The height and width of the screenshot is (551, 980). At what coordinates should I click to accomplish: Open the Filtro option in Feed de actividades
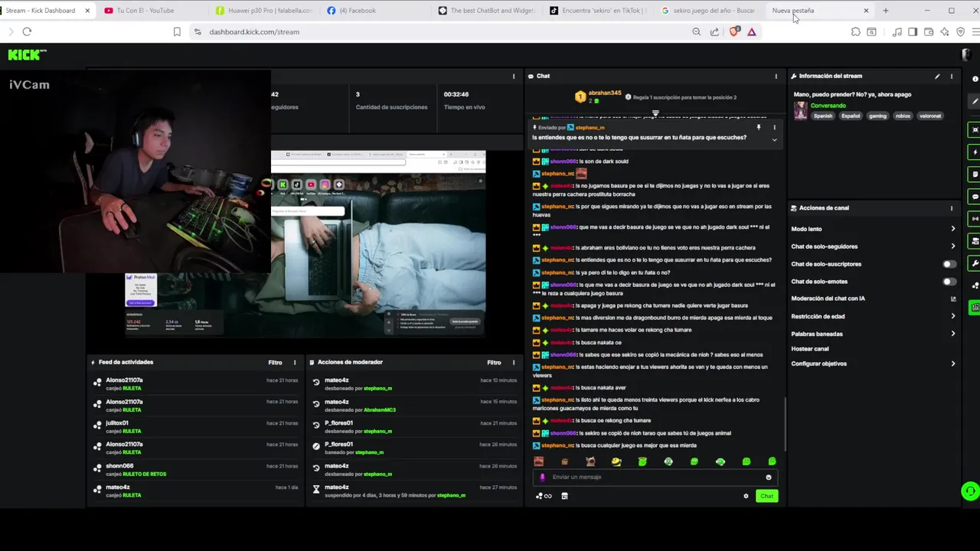pos(275,362)
